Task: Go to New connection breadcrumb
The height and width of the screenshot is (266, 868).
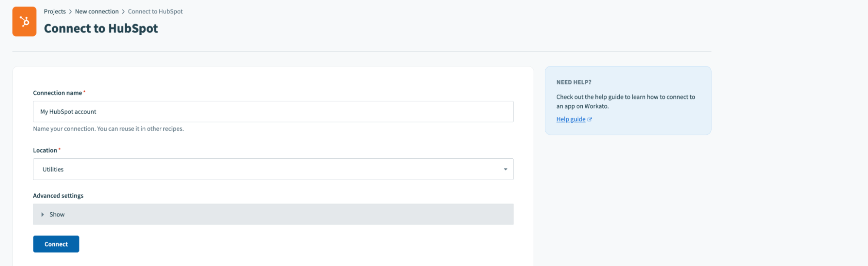Action: [97, 12]
